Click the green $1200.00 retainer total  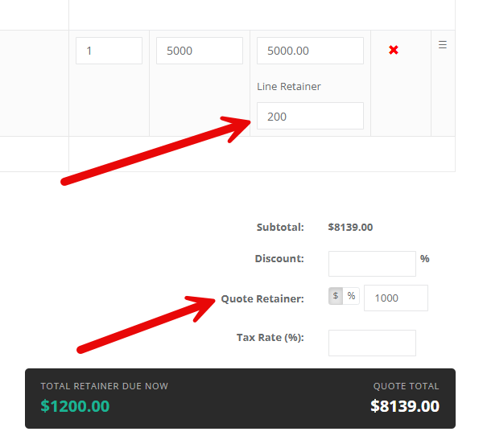pos(75,406)
